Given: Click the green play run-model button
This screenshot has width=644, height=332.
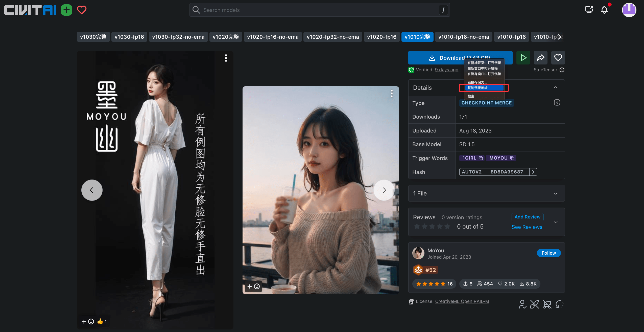Looking at the screenshot, I should coord(523,58).
